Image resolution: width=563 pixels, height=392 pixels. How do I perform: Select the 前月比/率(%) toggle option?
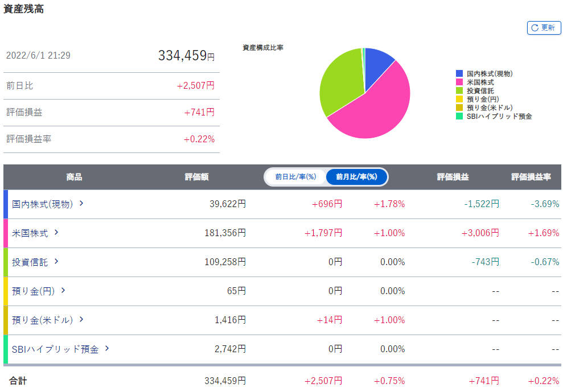[x=356, y=177]
